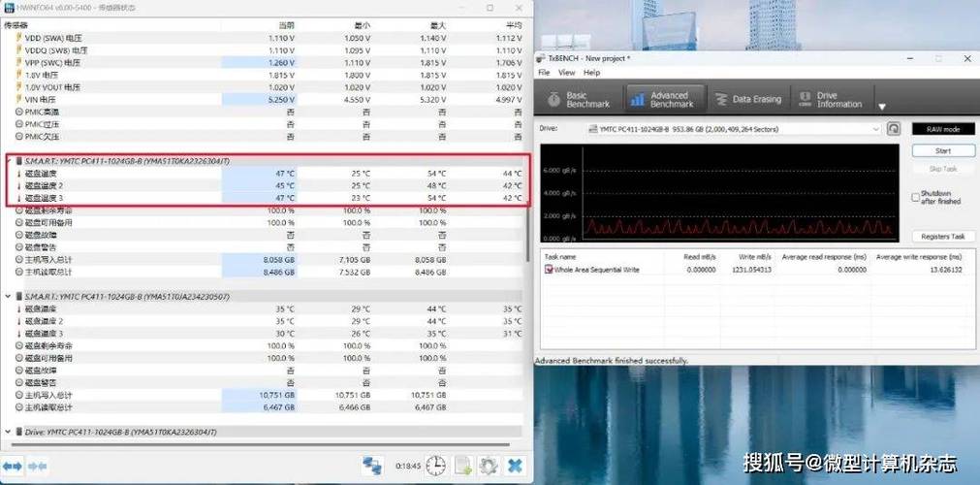Screen dimensions: 980x485
Task: Click the VIN 电压 row icon
Action: (18, 100)
